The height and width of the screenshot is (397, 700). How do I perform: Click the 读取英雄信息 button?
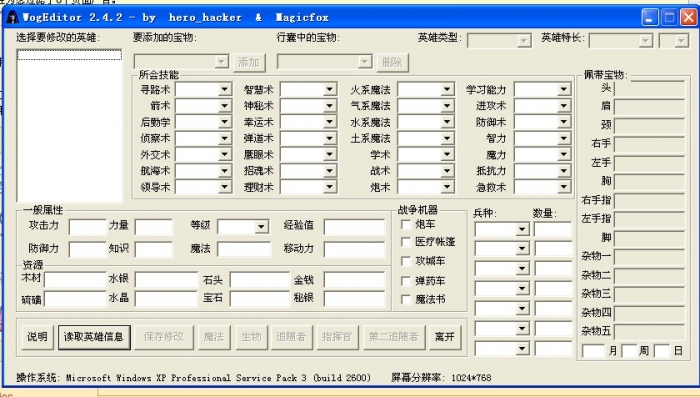94,337
